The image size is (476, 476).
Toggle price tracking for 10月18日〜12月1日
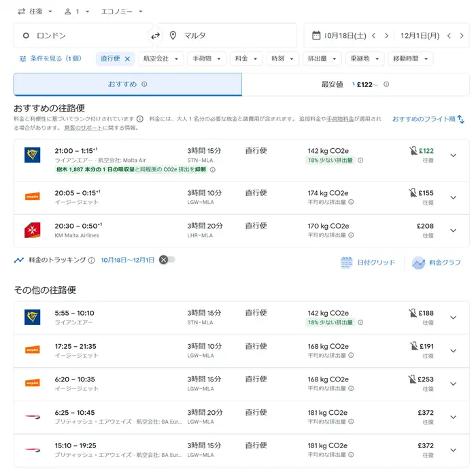tap(167, 260)
